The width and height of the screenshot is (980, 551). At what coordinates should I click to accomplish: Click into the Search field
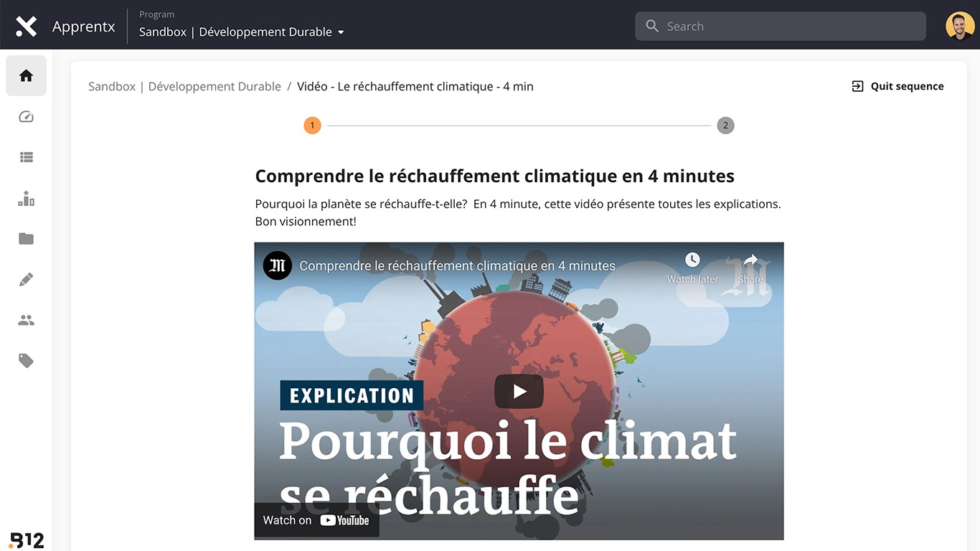[781, 26]
